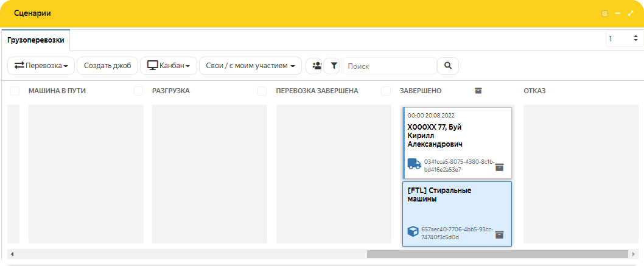Click the Поиск search field

coord(390,66)
